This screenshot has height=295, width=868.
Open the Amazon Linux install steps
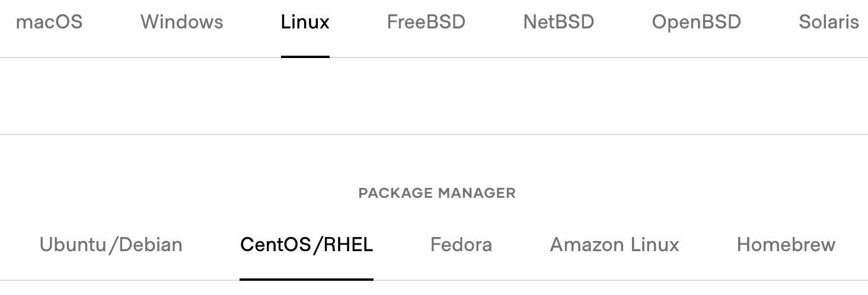point(614,245)
